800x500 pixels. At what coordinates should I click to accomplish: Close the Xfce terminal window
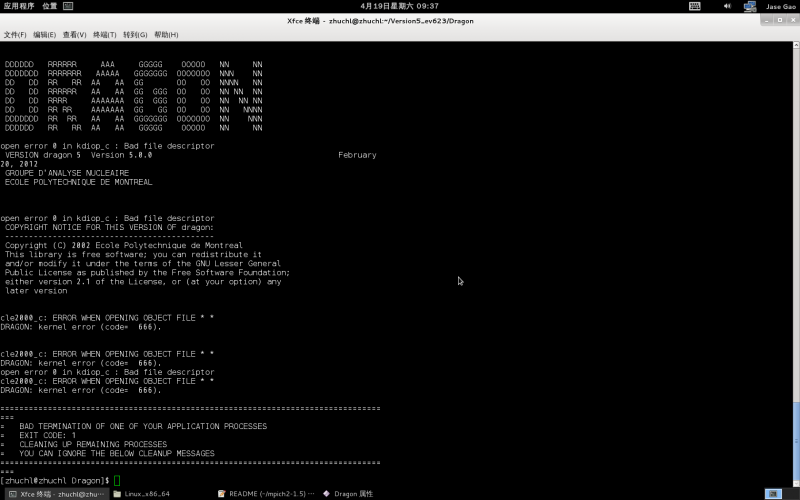tap(793, 20)
